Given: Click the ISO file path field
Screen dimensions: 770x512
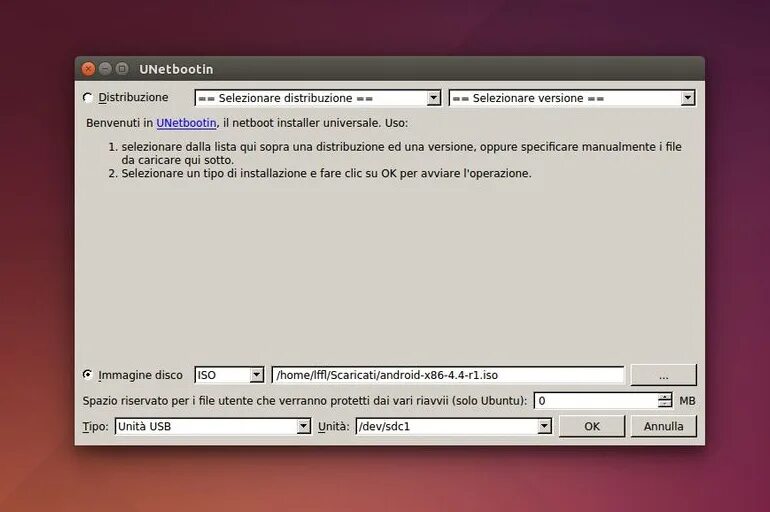Looking at the screenshot, I should coord(448,375).
